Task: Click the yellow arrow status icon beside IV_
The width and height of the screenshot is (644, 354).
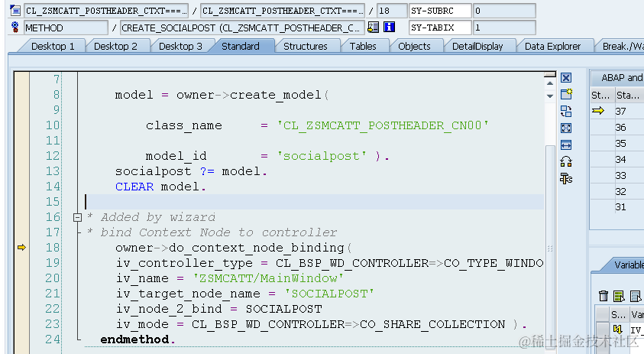Action: 617,330
